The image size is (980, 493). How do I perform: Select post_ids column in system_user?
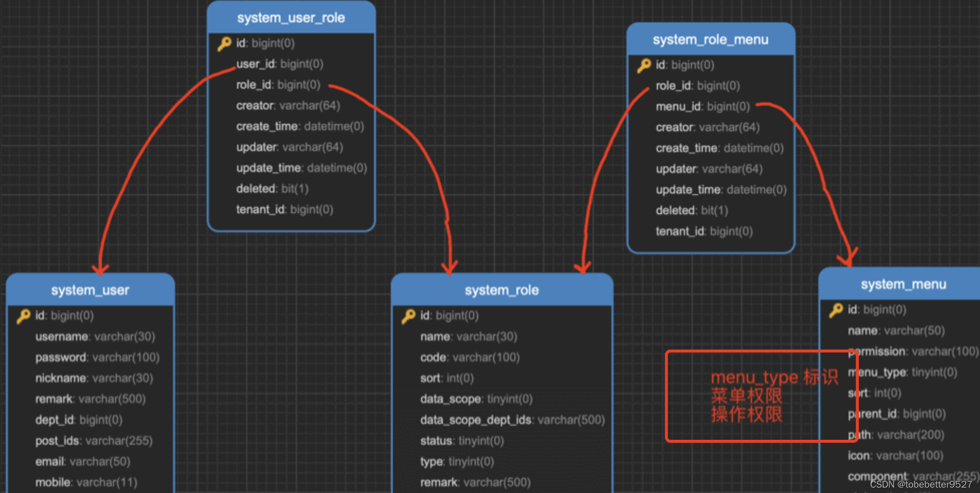(94, 441)
